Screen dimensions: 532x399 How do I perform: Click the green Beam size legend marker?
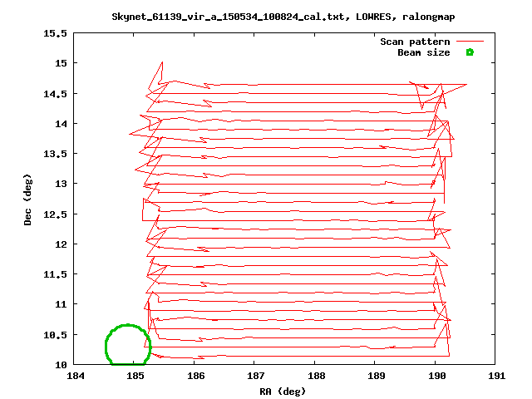[x=470, y=52]
